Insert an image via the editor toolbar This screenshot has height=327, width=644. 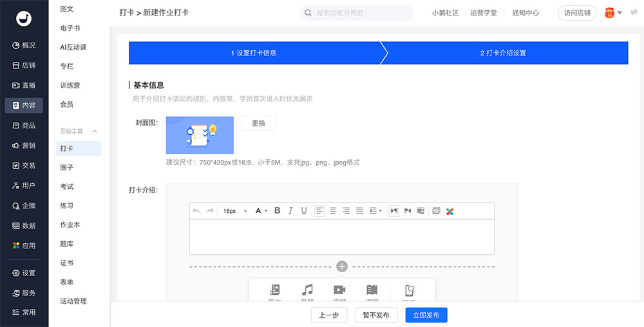[436, 211]
